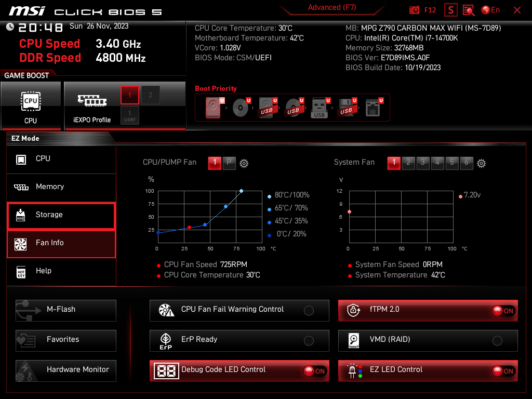The width and height of the screenshot is (532, 399).
Task: Click the ErP leaf icon
Action: click(166, 341)
